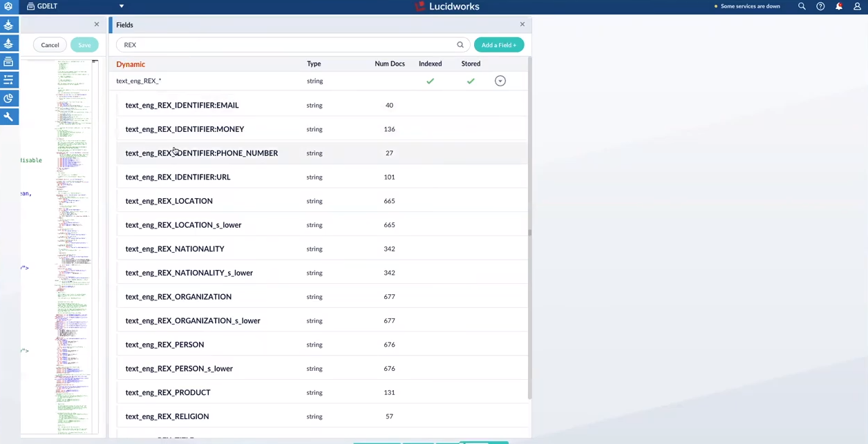Click the Cancel button

coord(50,44)
